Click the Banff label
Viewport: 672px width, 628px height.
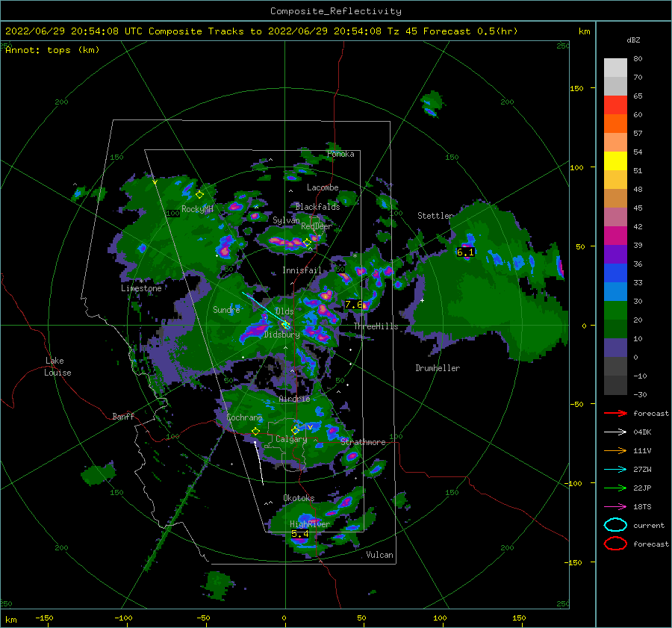pos(123,417)
